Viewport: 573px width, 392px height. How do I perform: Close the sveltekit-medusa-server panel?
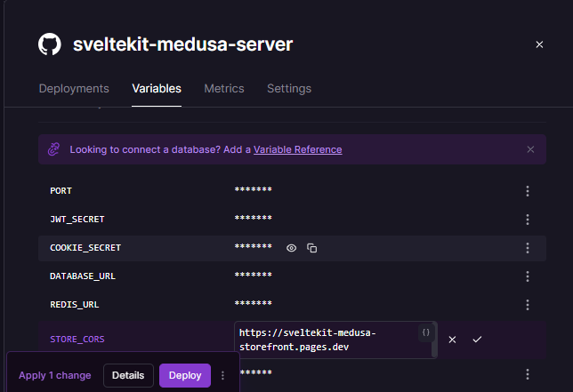point(539,44)
